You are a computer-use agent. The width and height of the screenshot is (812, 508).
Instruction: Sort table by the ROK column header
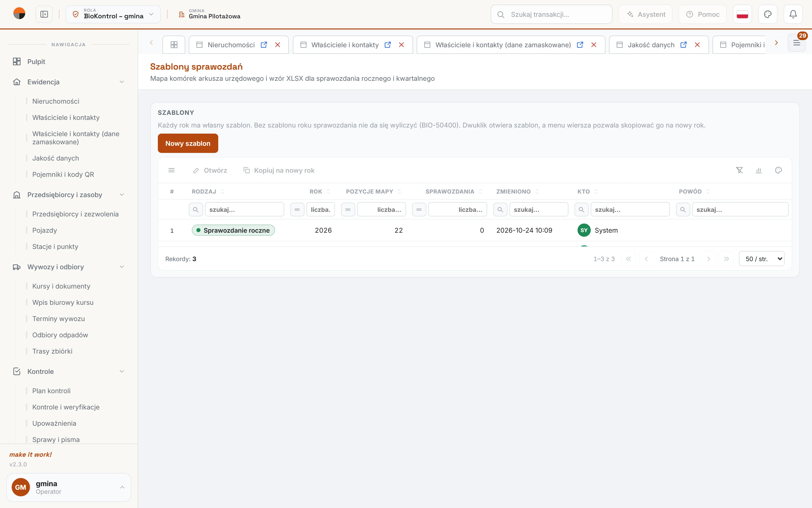pos(316,192)
